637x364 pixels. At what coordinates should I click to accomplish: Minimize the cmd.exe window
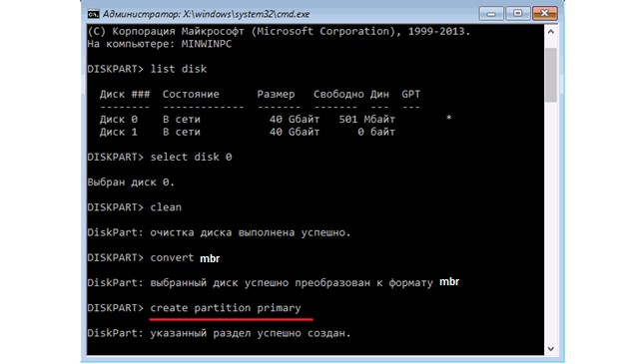click(491, 14)
